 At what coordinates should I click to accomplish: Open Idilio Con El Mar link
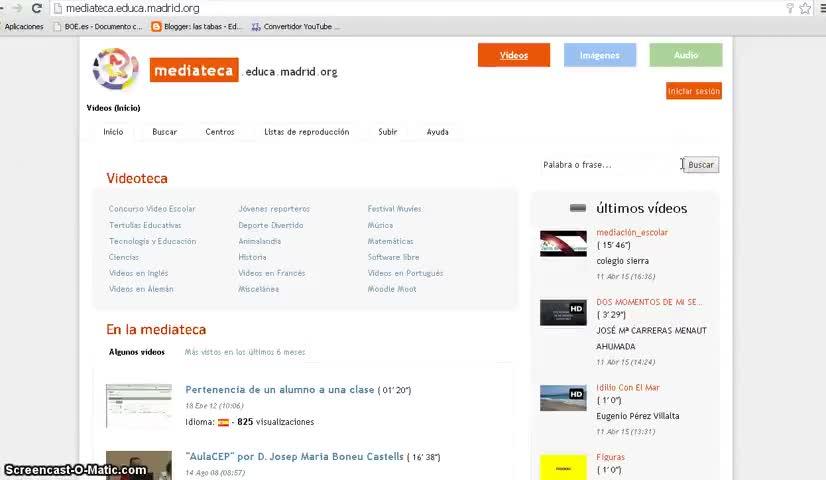tap(627, 387)
